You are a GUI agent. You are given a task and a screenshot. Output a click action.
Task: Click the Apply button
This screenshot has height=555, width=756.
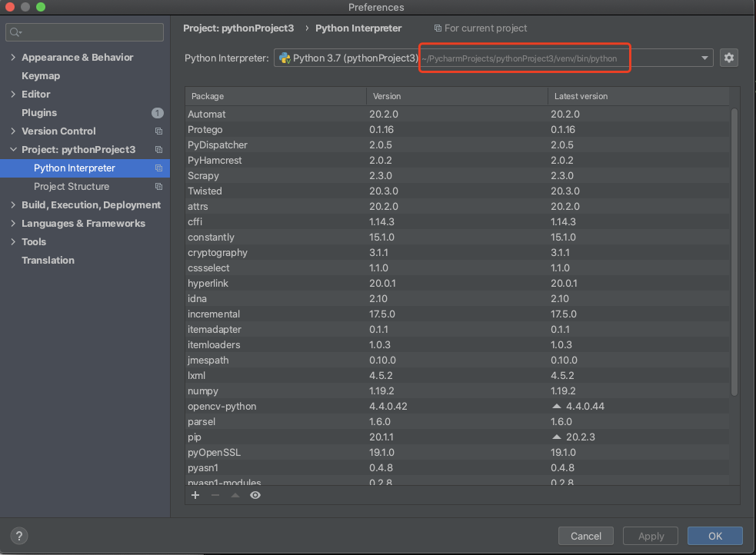click(651, 536)
